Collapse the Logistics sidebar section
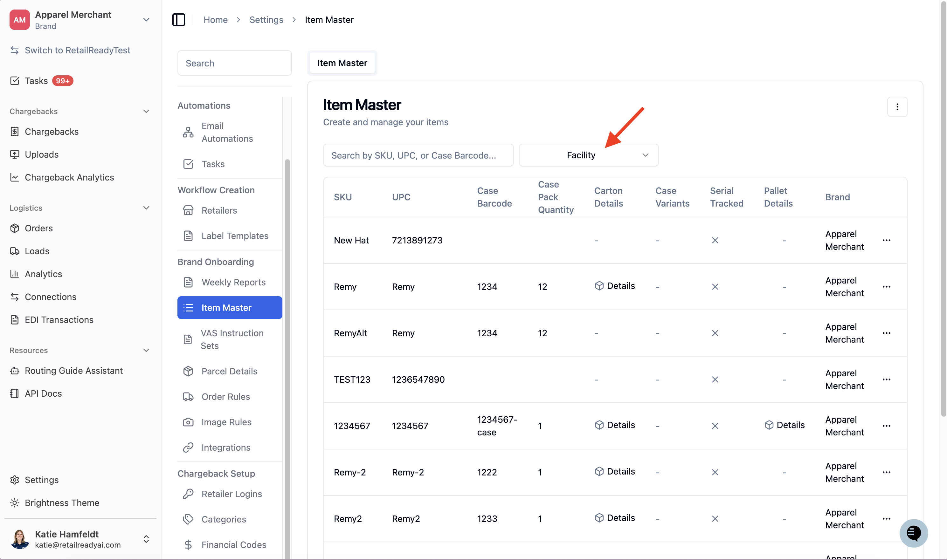Image resolution: width=947 pixels, height=560 pixels. pyautogui.click(x=146, y=208)
